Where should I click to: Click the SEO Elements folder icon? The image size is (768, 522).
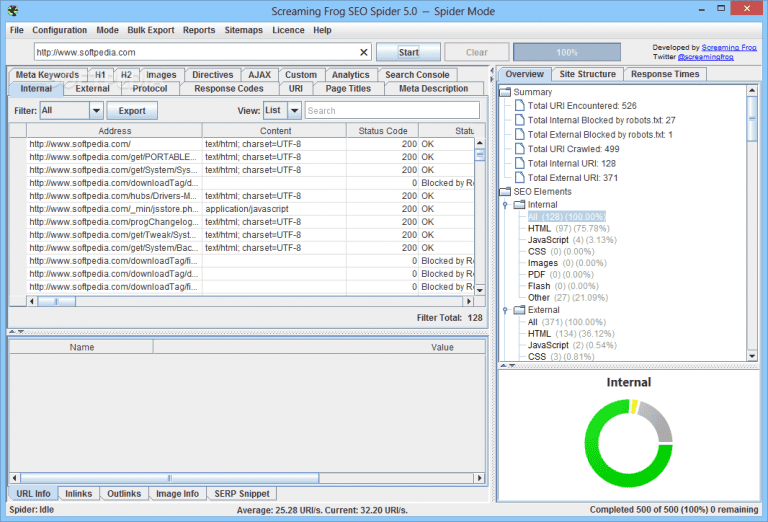(x=506, y=191)
